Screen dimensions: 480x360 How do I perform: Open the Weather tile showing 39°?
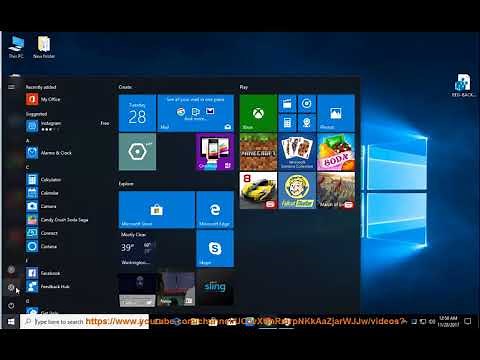pos(157,248)
